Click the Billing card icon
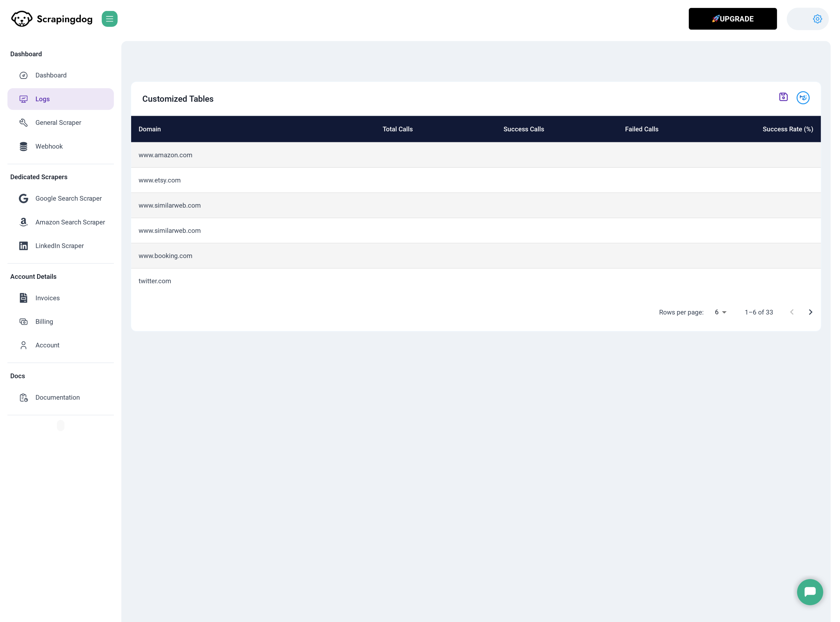840x622 pixels. (23, 322)
